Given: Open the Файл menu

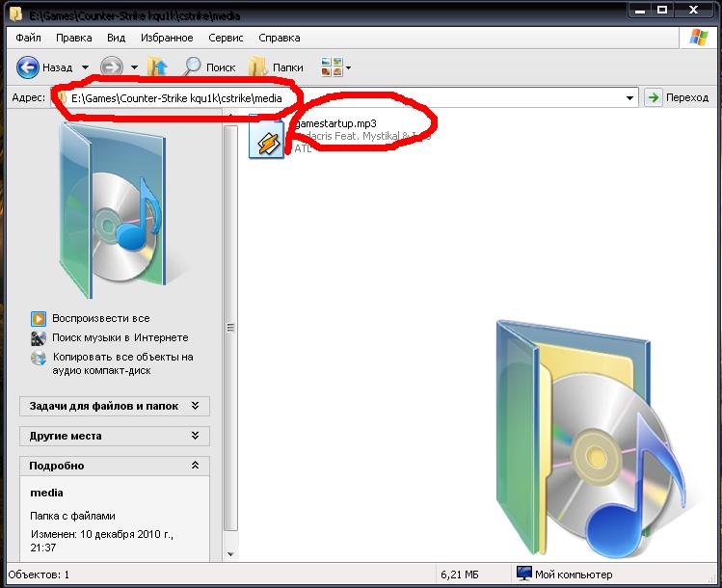Looking at the screenshot, I should pyautogui.click(x=28, y=38).
